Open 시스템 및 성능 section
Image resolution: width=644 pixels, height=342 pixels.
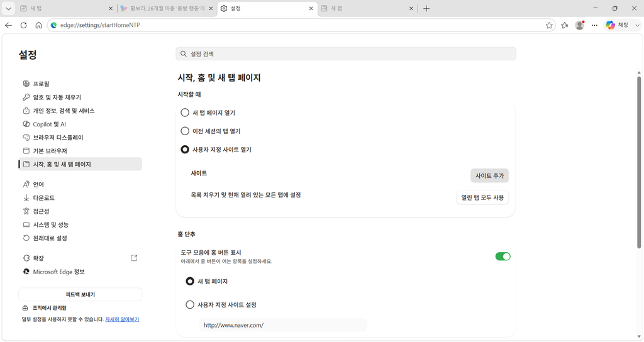pos(80,224)
